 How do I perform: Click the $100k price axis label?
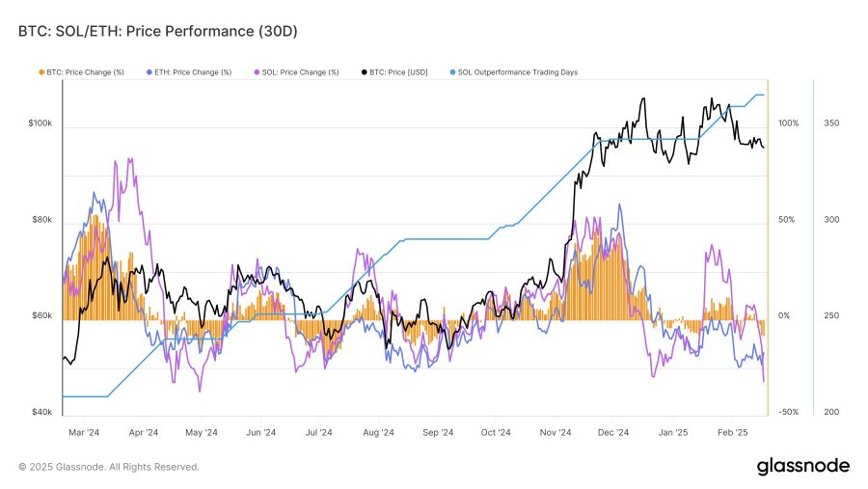[x=39, y=123]
